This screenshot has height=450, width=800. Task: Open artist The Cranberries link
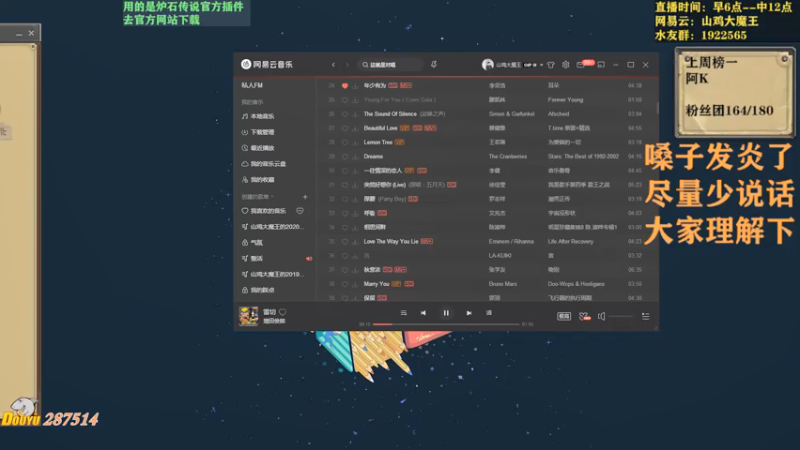tap(508, 157)
